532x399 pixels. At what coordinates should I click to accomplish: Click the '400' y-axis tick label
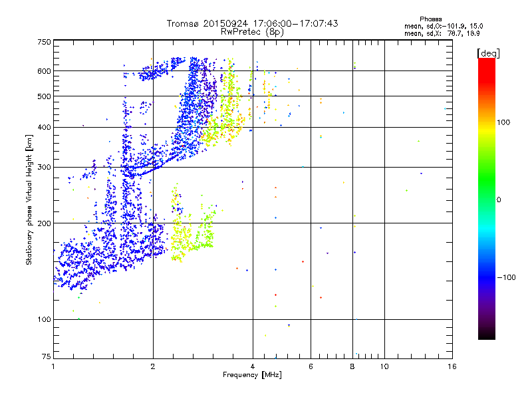pos(44,128)
